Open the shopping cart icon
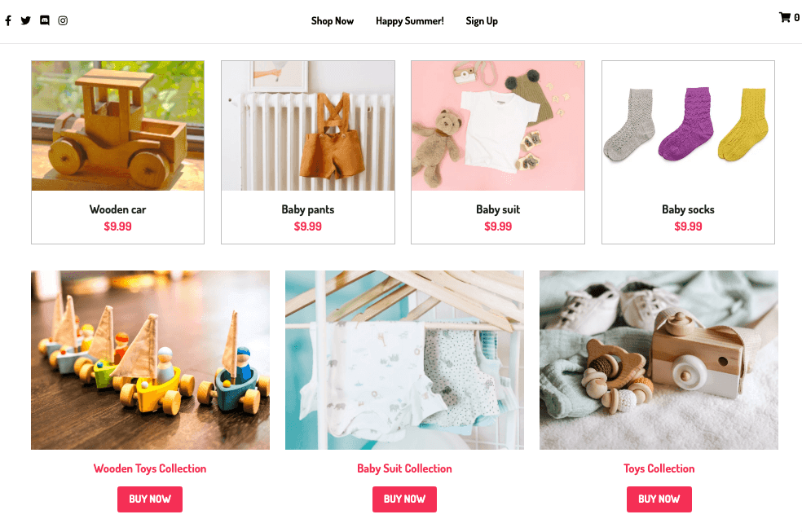The width and height of the screenshot is (802, 532). (x=785, y=17)
